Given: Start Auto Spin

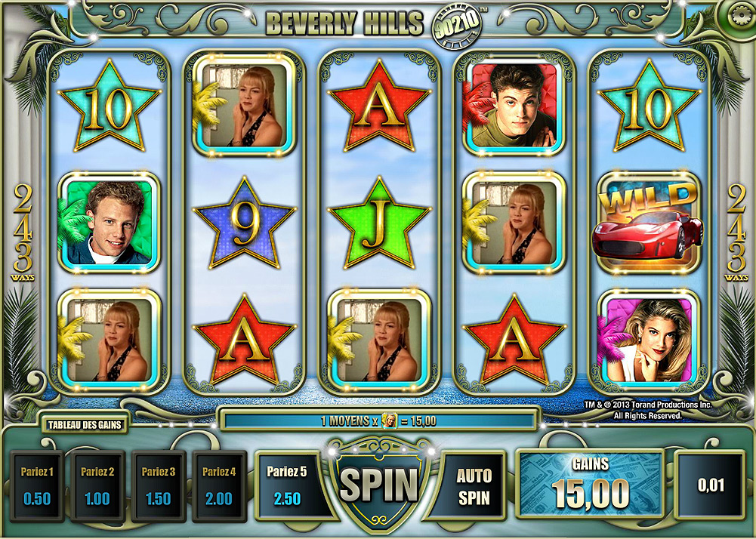Looking at the screenshot, I should point(474,486).
